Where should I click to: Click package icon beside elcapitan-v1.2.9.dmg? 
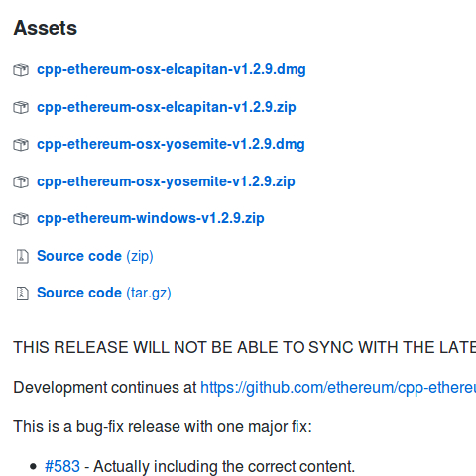pos(21,70)
